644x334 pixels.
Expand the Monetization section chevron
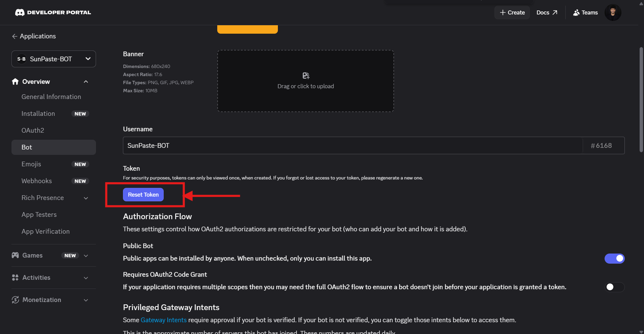tap(86, 300)
